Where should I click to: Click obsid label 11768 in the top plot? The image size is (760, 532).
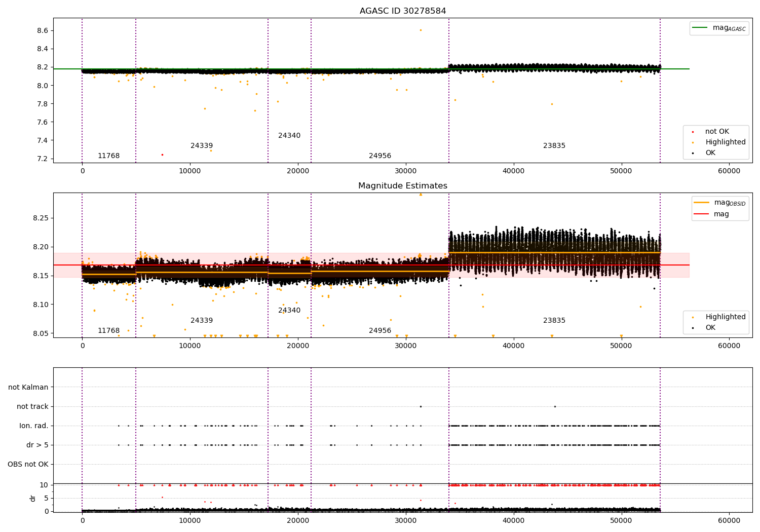(109, 156)
